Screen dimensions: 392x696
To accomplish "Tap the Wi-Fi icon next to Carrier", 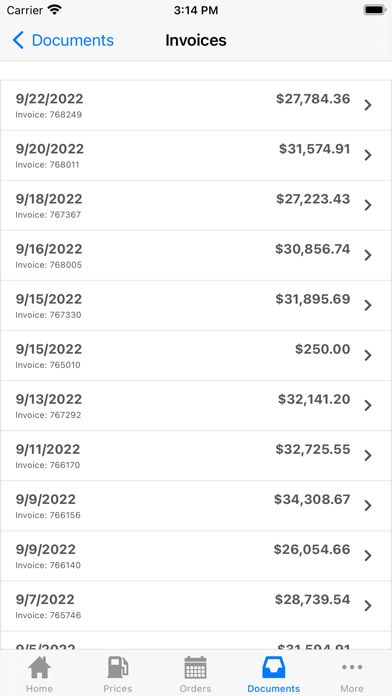I will tap(55, 10).
